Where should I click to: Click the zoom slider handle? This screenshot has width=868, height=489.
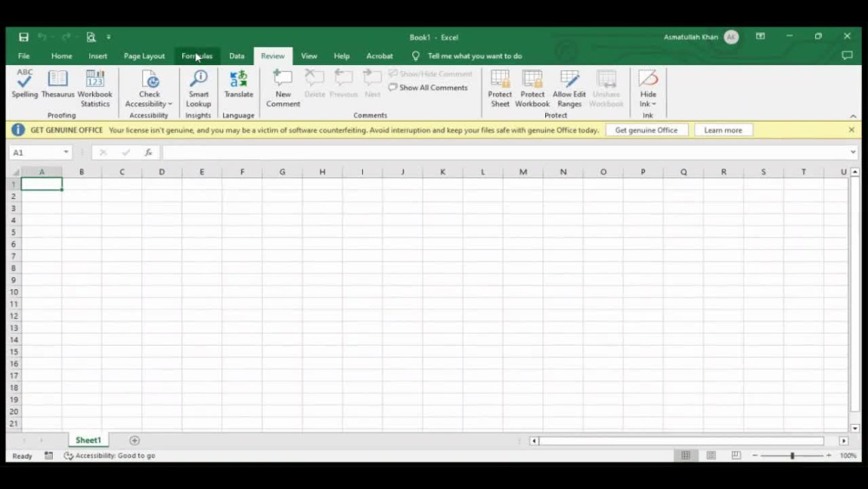792,455
